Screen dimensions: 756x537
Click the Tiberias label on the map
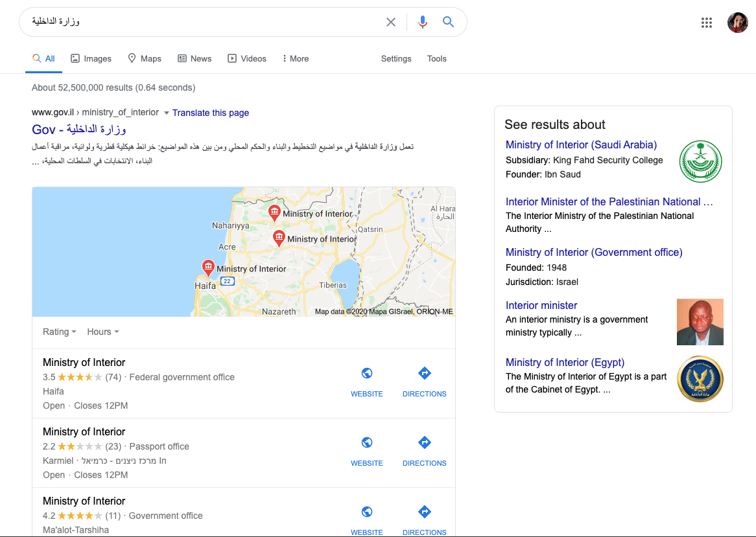pos(333,285)
